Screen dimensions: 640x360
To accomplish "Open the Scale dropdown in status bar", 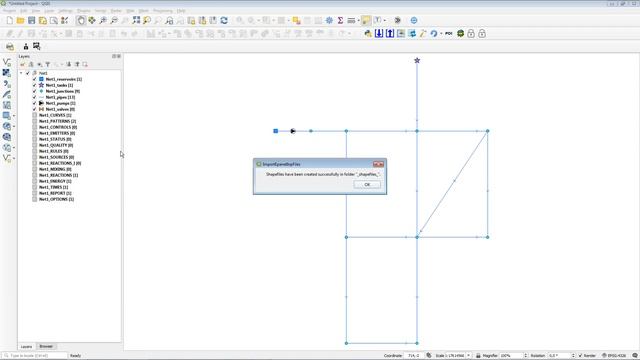I will click(469, 356).
